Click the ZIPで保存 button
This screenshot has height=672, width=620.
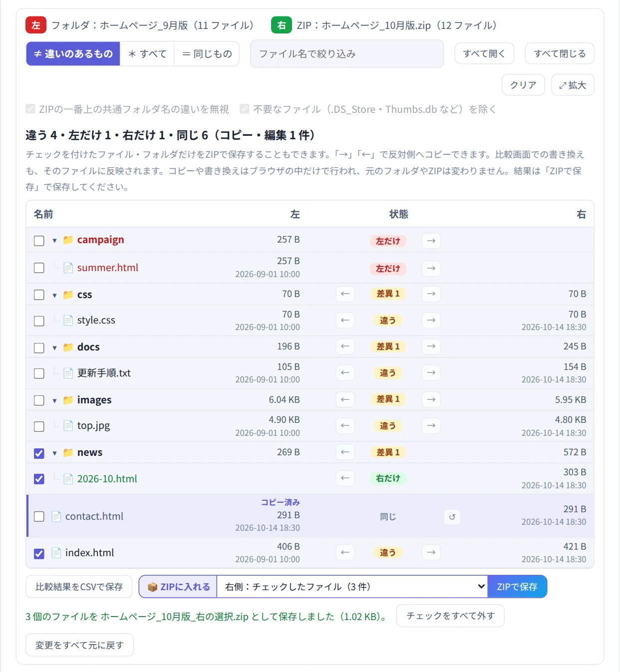click(x=517, y=587)
